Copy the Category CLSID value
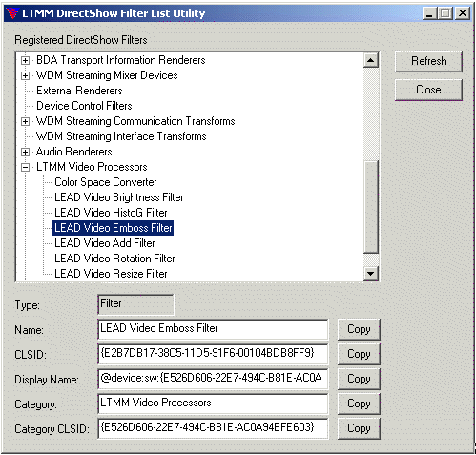 (x=359, y=428)
